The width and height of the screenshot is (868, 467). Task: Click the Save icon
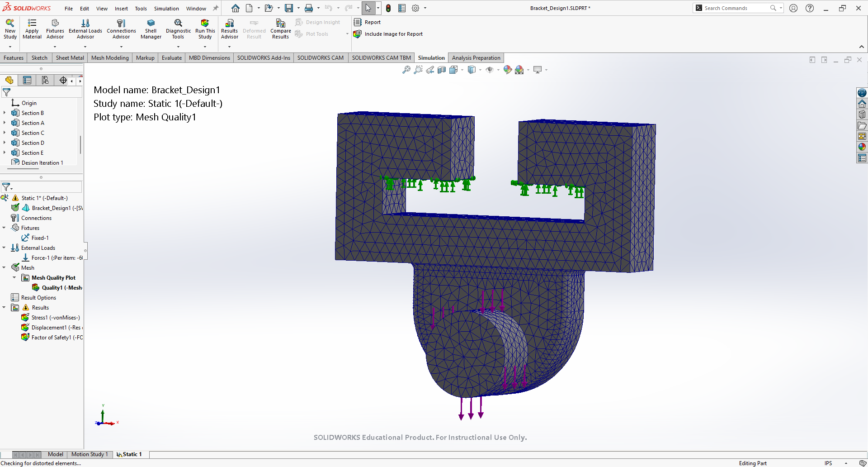pos(288,8)
